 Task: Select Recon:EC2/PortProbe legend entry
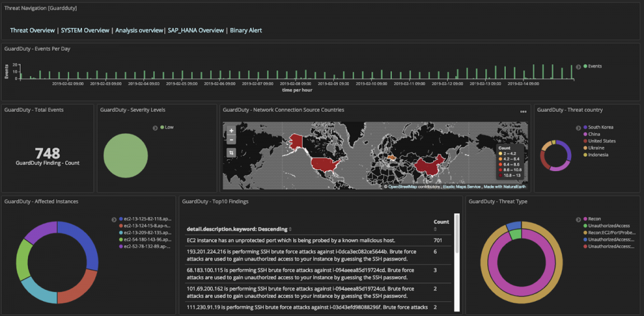pyautogui.click(x=609, y=233)
